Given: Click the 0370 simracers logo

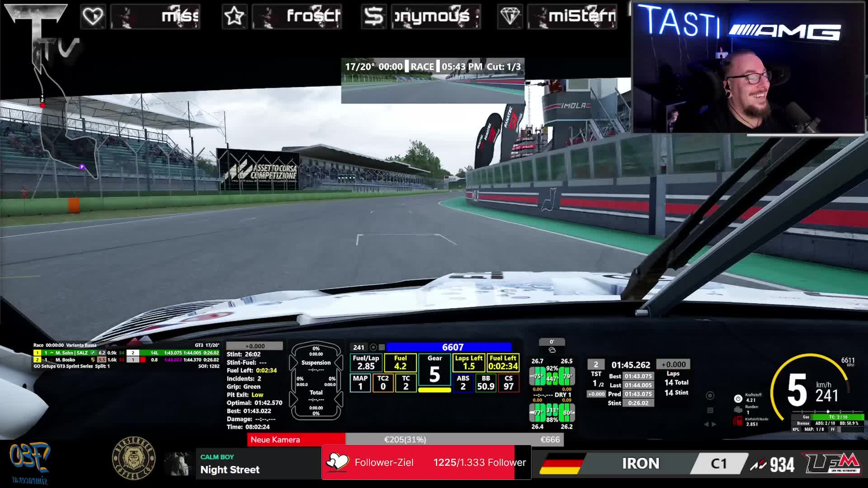Looking at the screenshot, I should click(30, 463).
